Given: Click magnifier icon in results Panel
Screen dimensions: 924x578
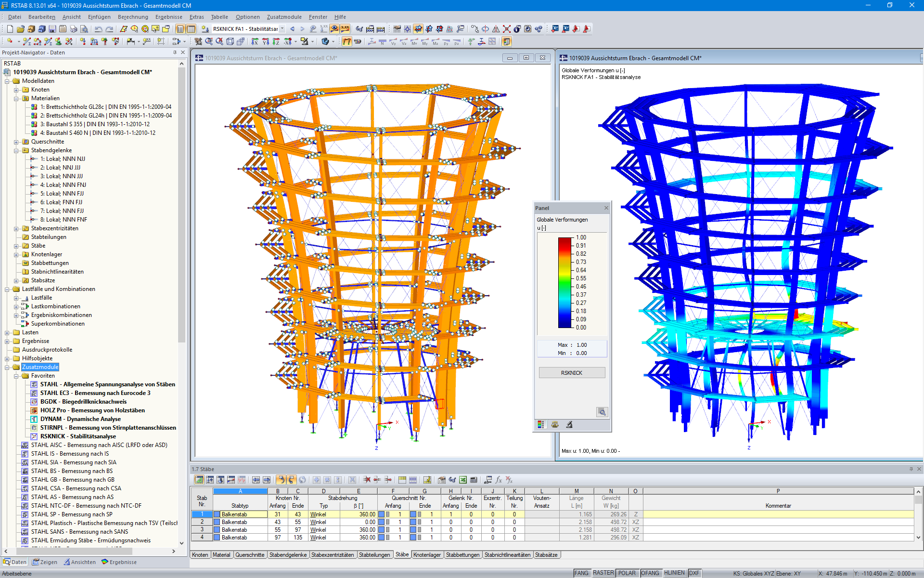Looking at the screenshot, I should coord(602,412).
